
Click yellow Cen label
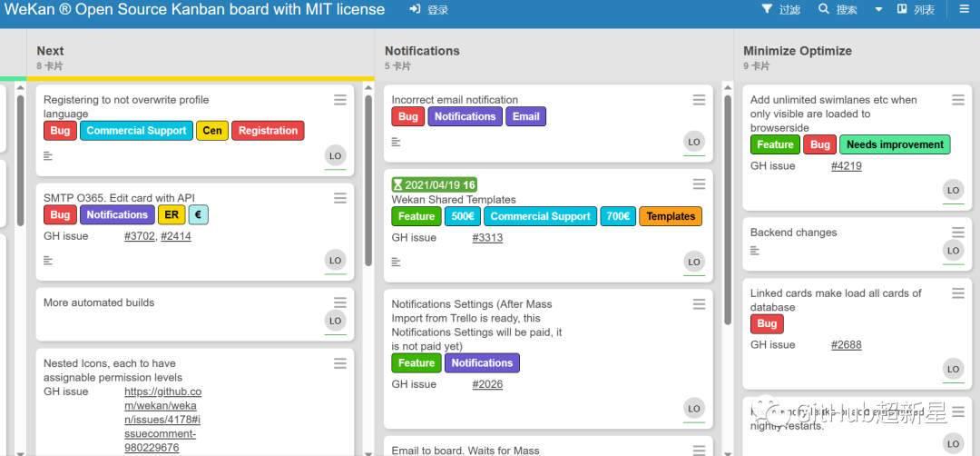coord(212,131)
